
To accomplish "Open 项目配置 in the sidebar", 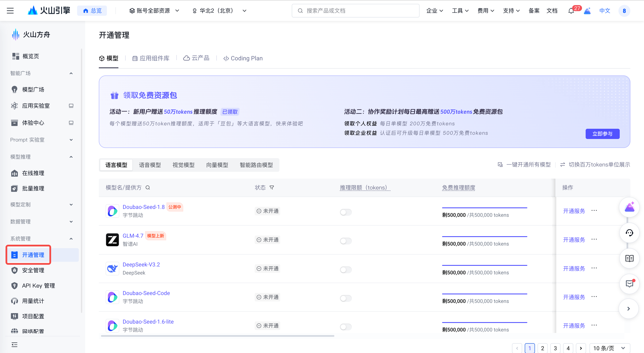I will point(33,316).
